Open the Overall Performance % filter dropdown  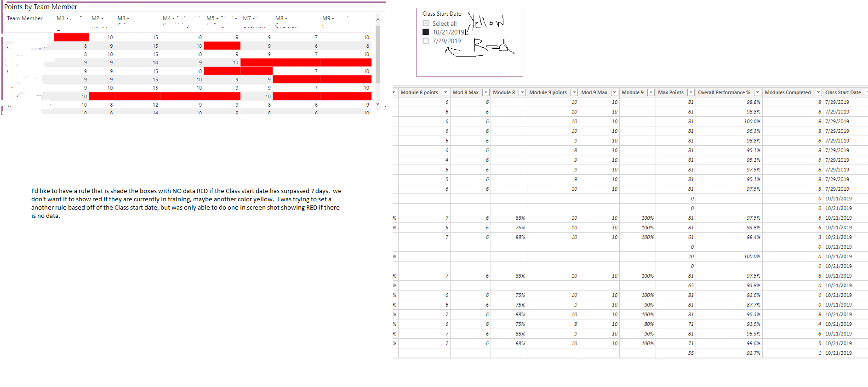757,92
